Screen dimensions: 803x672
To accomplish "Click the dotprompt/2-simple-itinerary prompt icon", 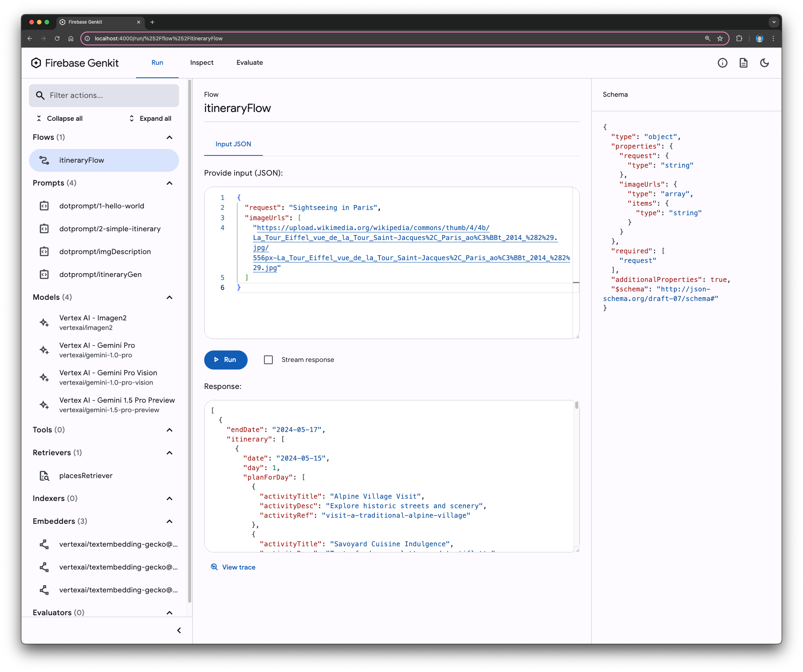I will pos(44,229).
